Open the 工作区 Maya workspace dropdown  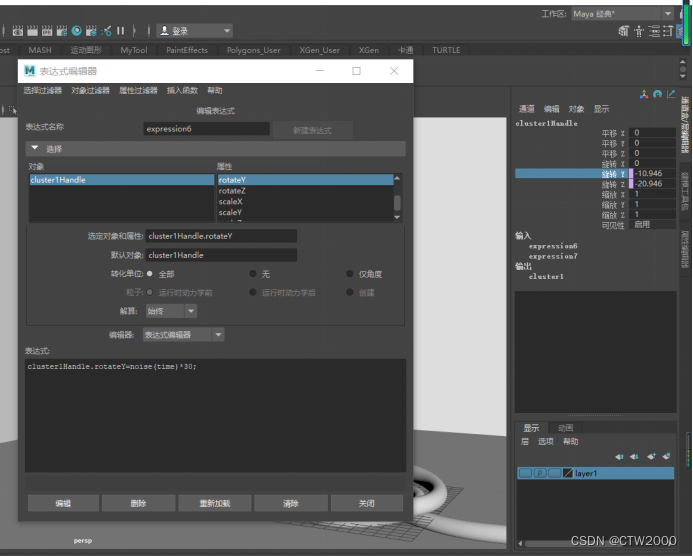[622, 14]
